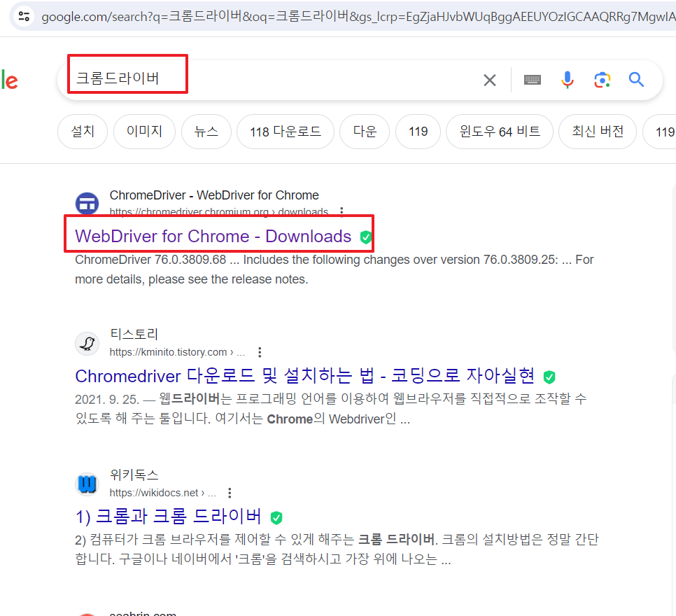Open more options for ChromeDriver result
676x616 pixels.
coord(341,211)
